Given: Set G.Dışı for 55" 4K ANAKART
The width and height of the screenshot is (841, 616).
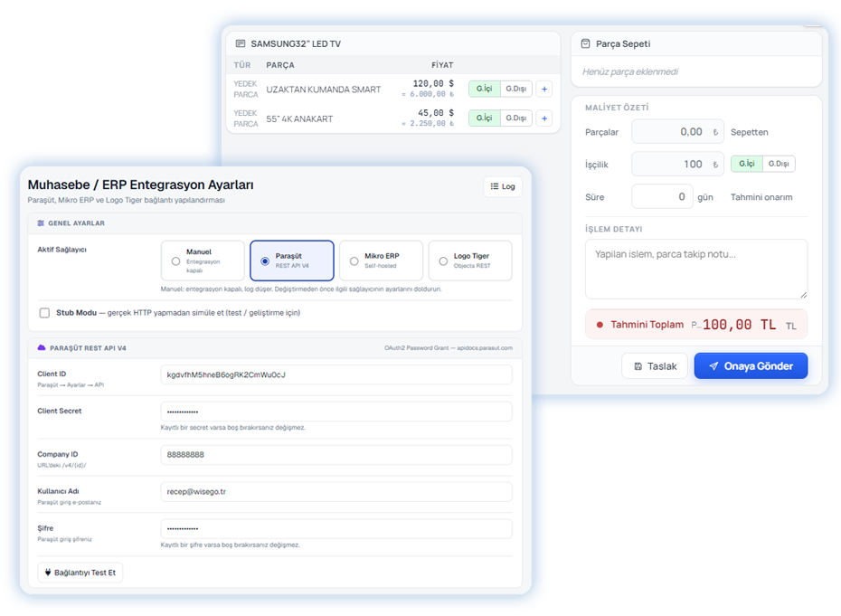Looking at the screenshot, I should point(516,118).
